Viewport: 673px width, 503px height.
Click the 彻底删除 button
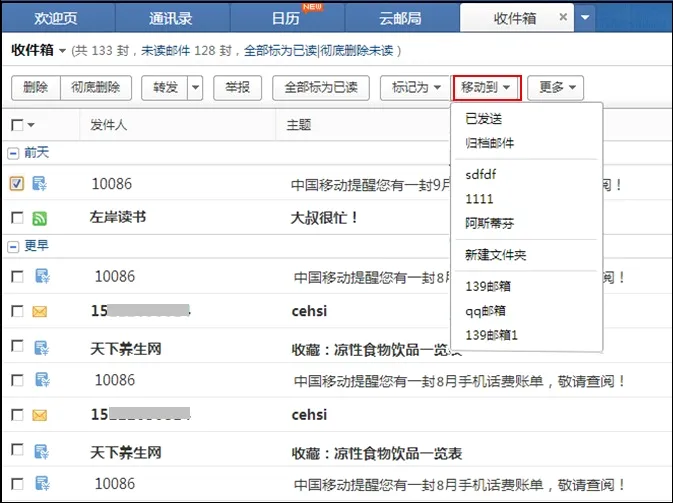click(x=96, y=88)
